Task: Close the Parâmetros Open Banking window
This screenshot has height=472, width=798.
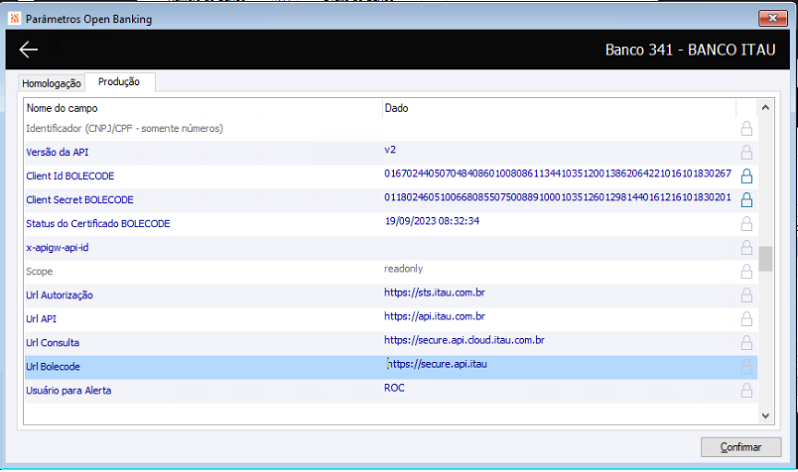Action: click(773, 18)
